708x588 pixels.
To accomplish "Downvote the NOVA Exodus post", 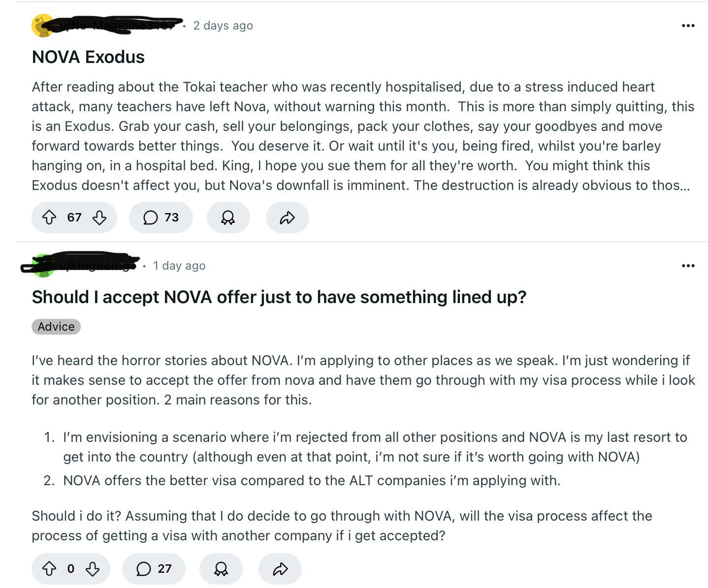I will pos(99,217).
